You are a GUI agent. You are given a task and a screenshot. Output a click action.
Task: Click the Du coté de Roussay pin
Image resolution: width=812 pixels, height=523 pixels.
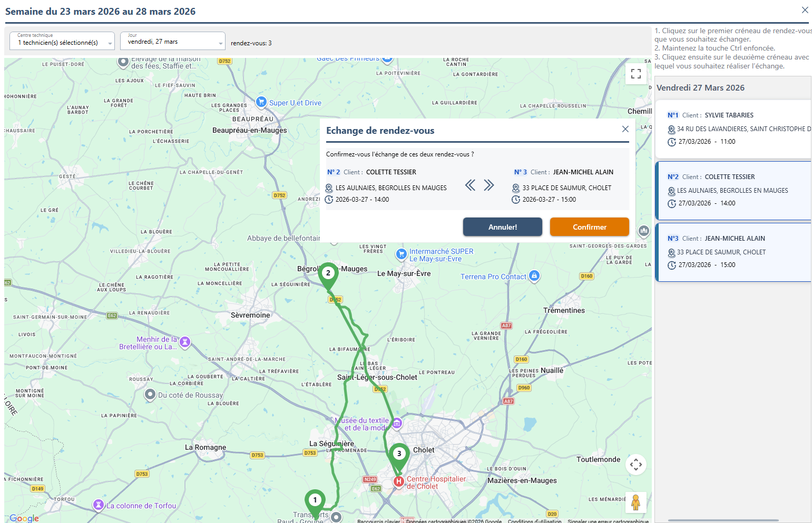click(x=150, y=394)
